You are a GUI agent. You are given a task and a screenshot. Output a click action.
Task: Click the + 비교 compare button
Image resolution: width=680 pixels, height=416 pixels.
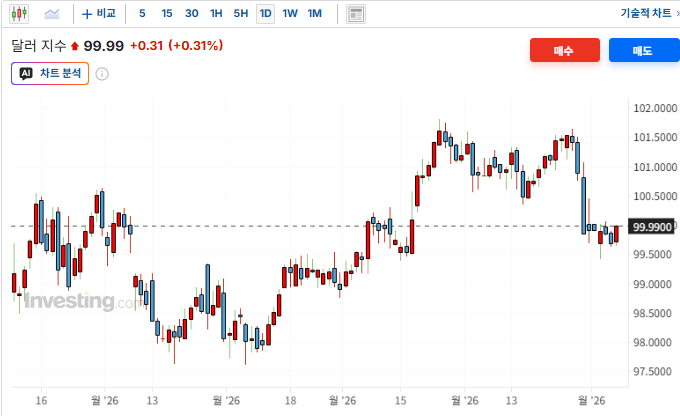[x=99, y=14]
